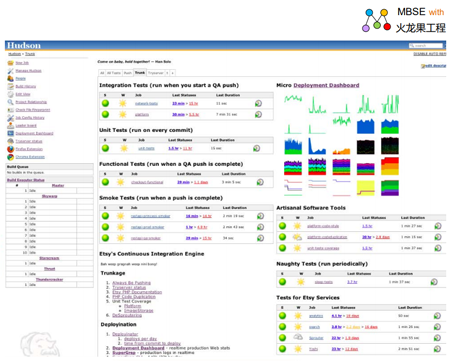Click cloudy weather icon in Sprouter row

pyautogui.click(x=298, y=337)
